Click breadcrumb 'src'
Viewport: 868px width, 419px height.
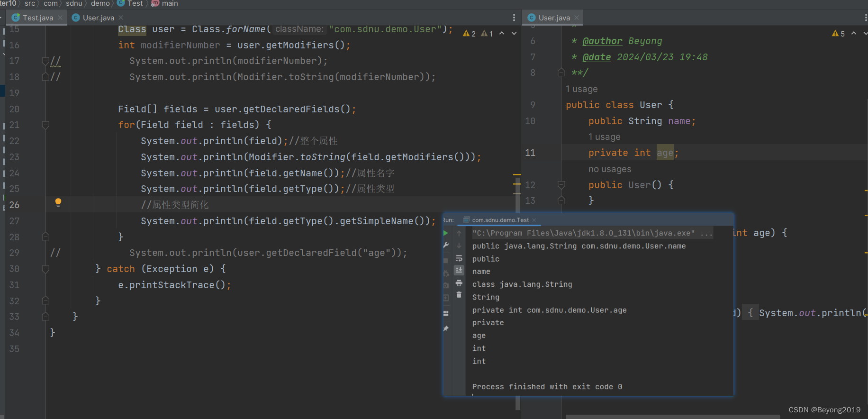click(x=30, y=3)
